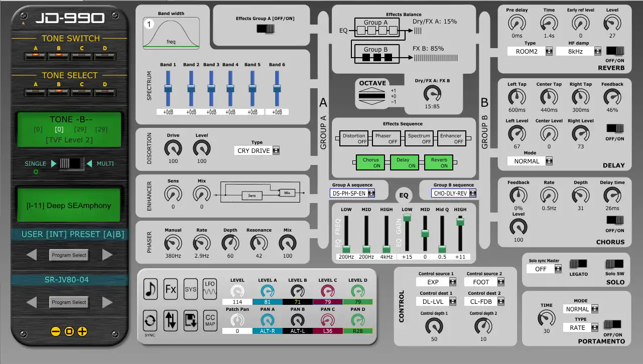Click the Distortion Drive knob

coord(173,148)
